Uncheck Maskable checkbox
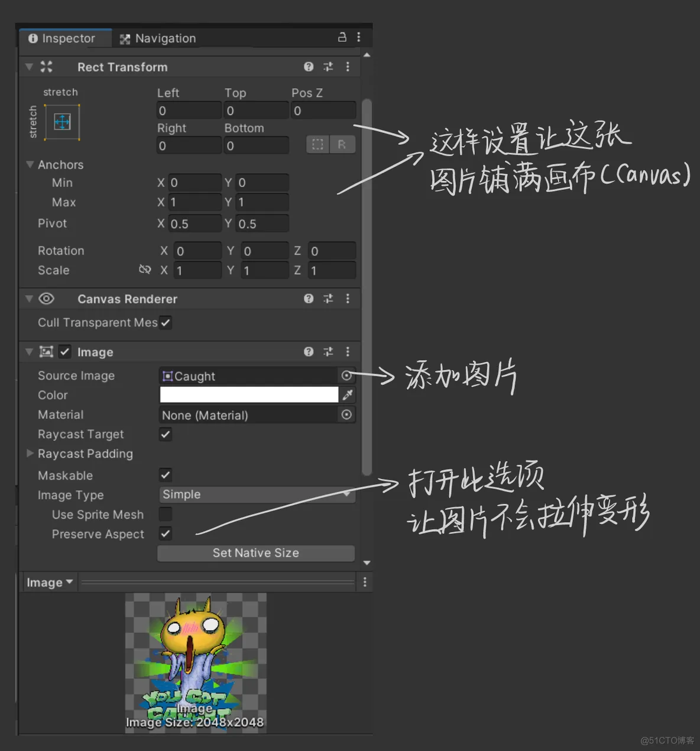Viewport: 700px width, 751px height. pyautogui.click(x=166, y=475)
